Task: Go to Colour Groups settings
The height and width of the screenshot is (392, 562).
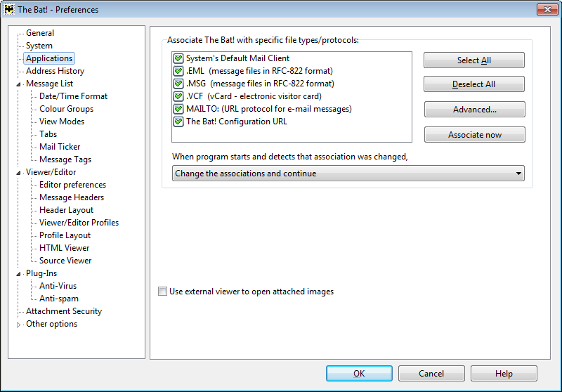Action: click(x=66, y=109)
